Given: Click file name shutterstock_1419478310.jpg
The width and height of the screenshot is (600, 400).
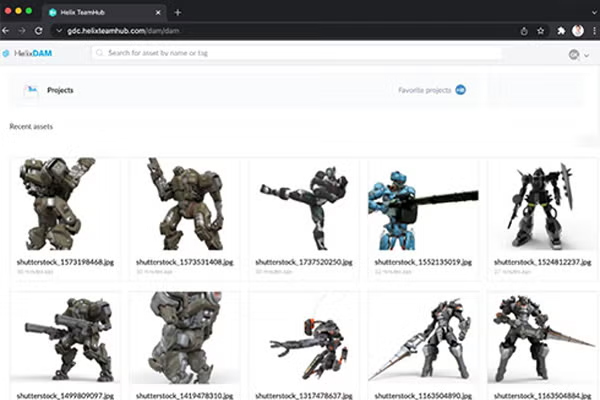Looking at the screenshot, I should click(185, 395).
